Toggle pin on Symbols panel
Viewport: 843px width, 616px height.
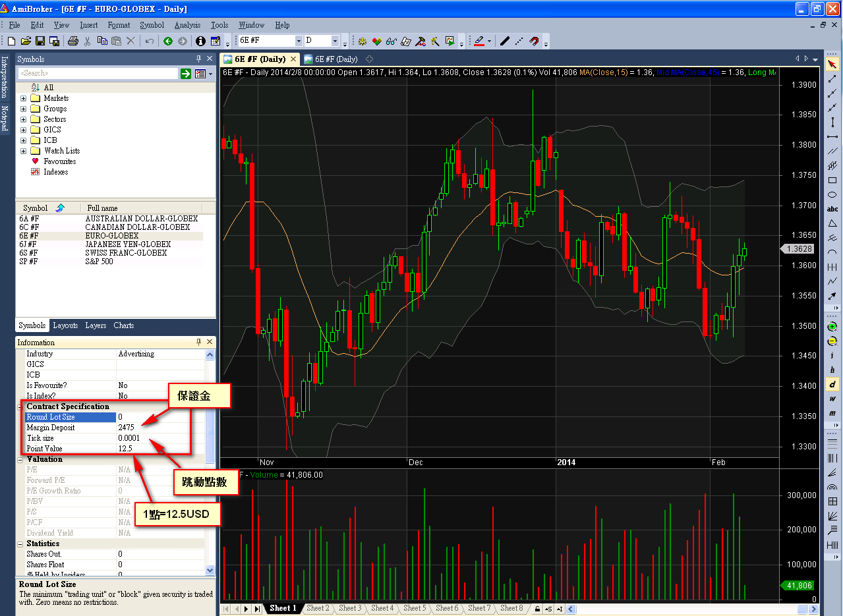pos(199,59)
